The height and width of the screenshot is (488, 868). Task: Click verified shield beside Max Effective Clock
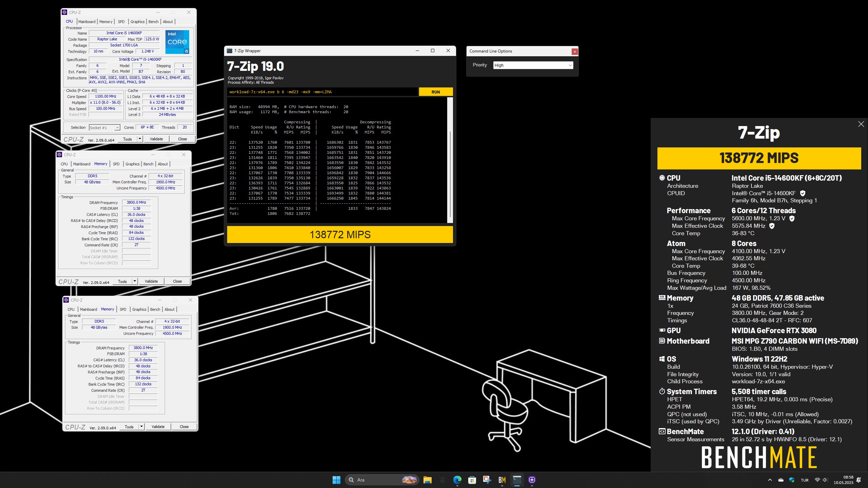coord(772,226)
